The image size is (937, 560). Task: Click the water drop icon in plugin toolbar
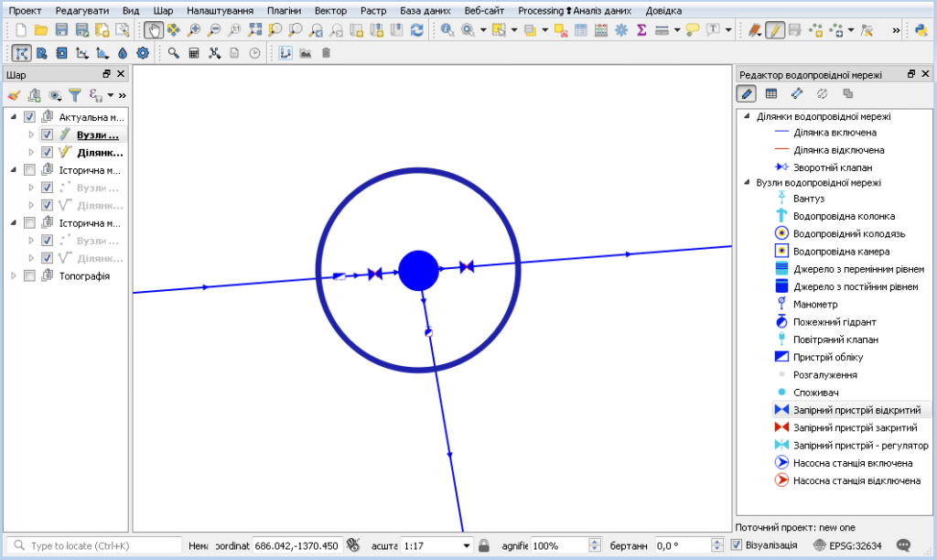click(123, 53)
